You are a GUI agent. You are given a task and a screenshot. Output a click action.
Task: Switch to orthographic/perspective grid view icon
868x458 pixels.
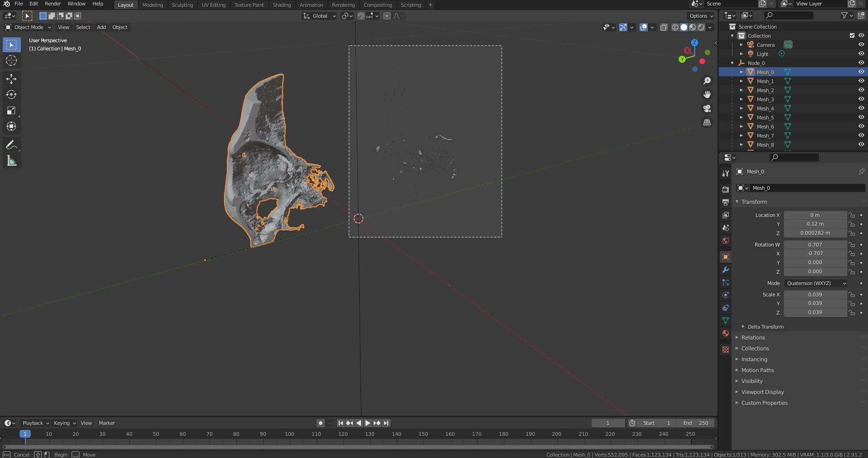pos(707,123)
